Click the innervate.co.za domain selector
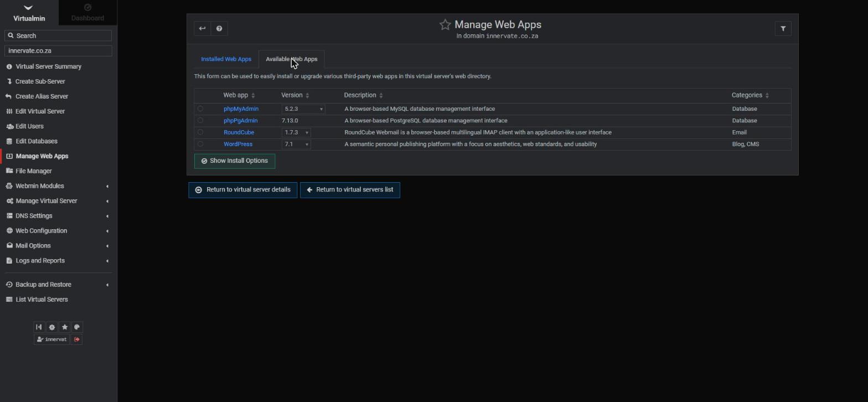Viewport: 868px width, 402px height. [58, 50]
